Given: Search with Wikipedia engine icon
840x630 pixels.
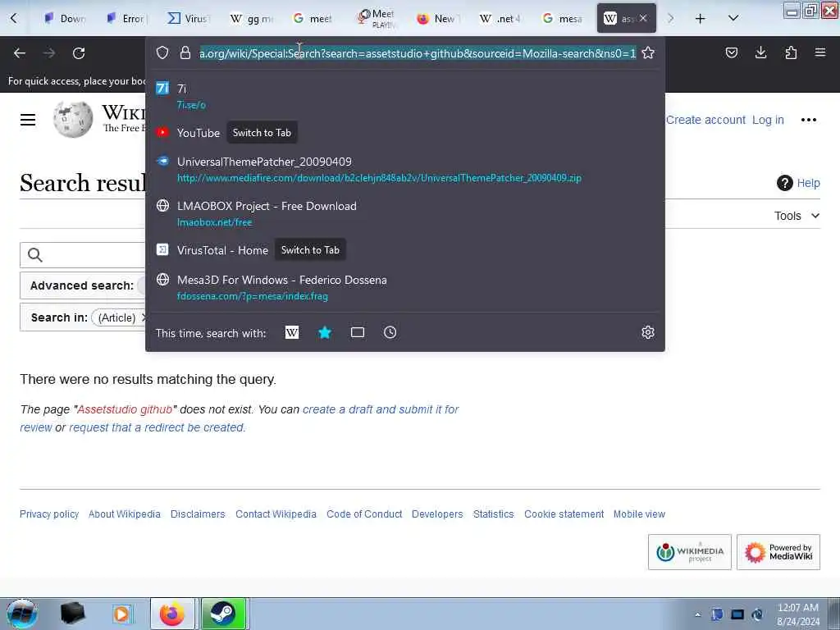Looking at the screenshot, I should [292, 333].
